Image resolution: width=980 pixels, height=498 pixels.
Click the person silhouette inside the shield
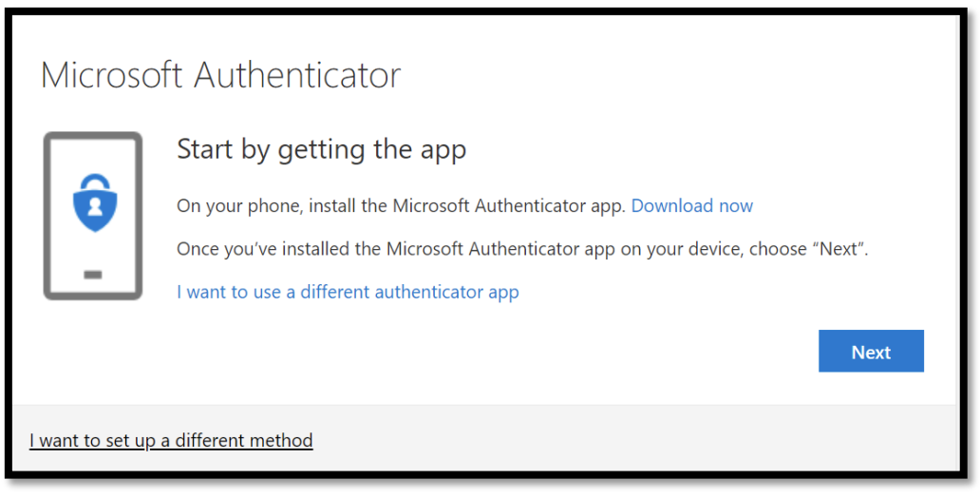93,205
